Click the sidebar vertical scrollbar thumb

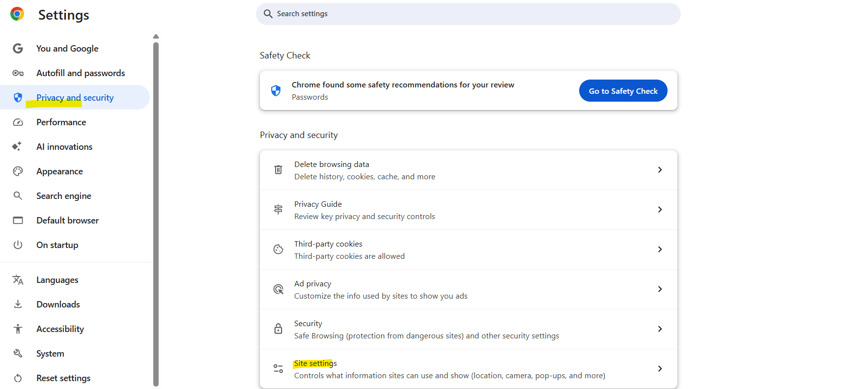coord(156,214)
